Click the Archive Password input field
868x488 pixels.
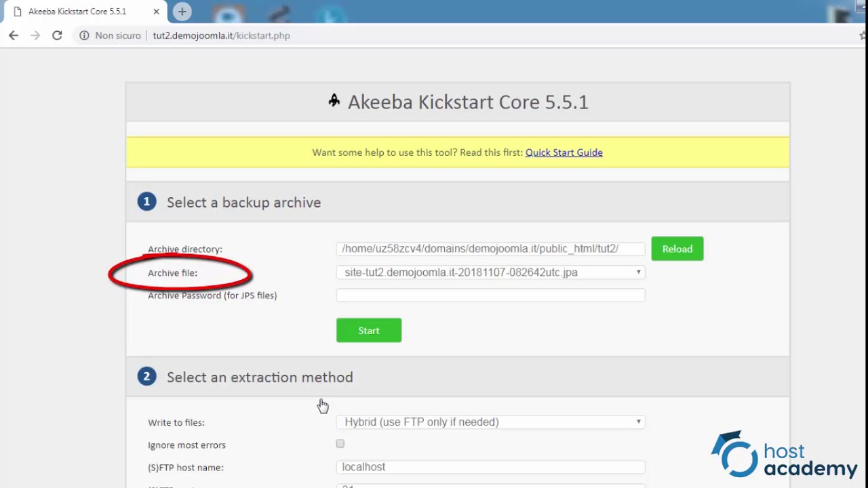(x=490, y=295)
